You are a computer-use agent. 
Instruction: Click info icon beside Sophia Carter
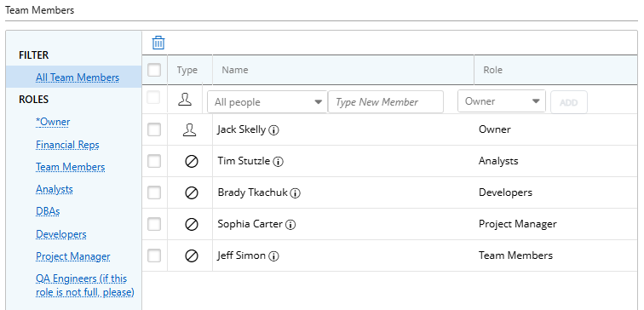290,225
